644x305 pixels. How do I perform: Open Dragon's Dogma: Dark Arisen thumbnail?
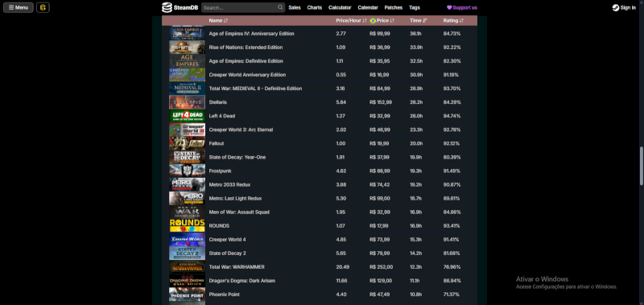188,281
